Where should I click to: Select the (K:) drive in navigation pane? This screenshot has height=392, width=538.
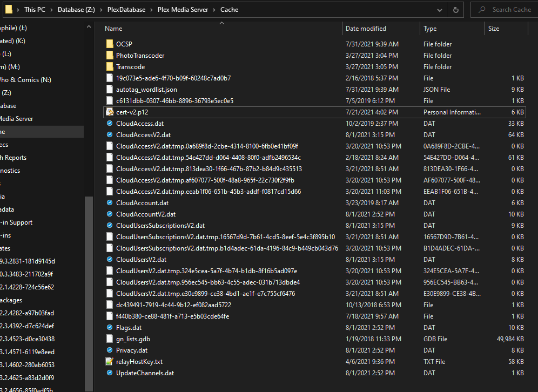[12, 41]
